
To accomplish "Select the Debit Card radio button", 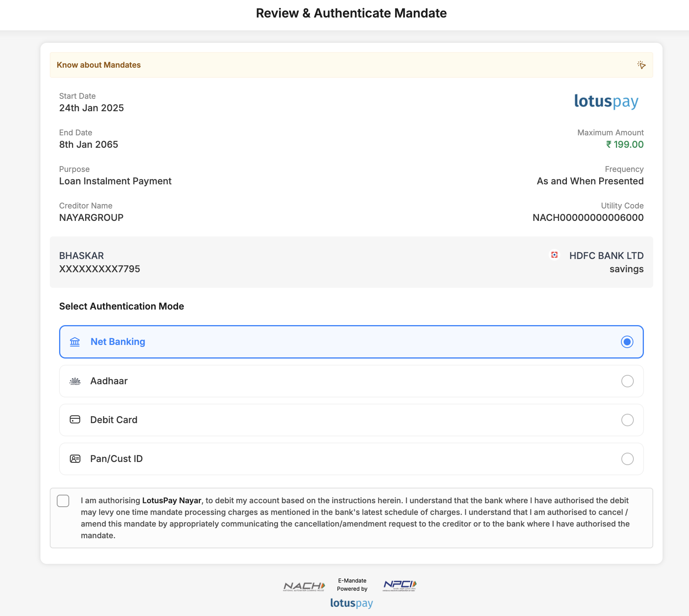I will coord(627,420).
